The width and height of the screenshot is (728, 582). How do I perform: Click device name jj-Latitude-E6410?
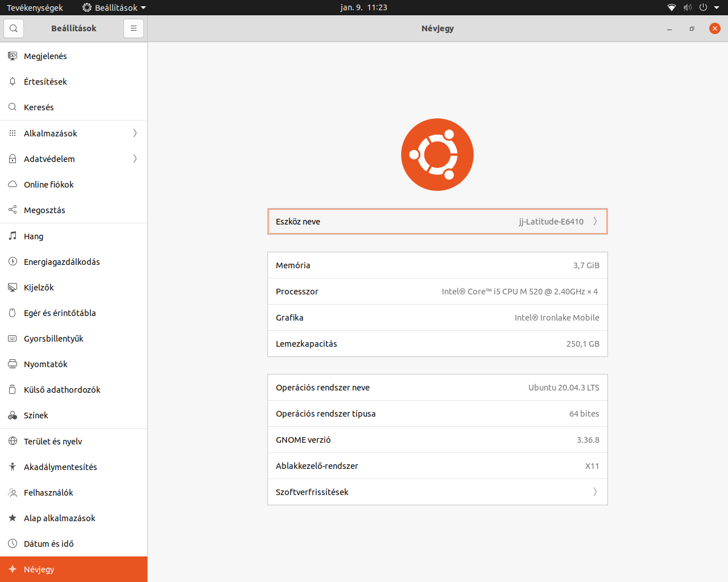(x=551, y=222)
